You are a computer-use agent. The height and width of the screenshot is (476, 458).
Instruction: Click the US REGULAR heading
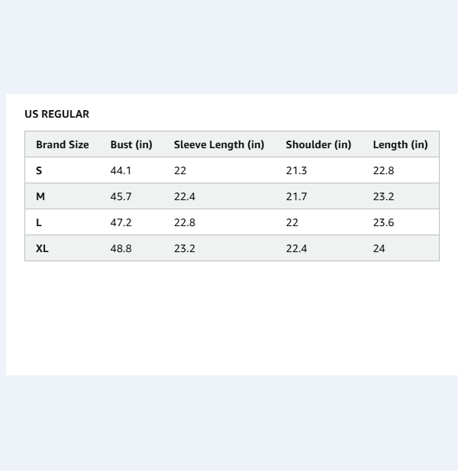pyautogui.click(x=56, y=114)
